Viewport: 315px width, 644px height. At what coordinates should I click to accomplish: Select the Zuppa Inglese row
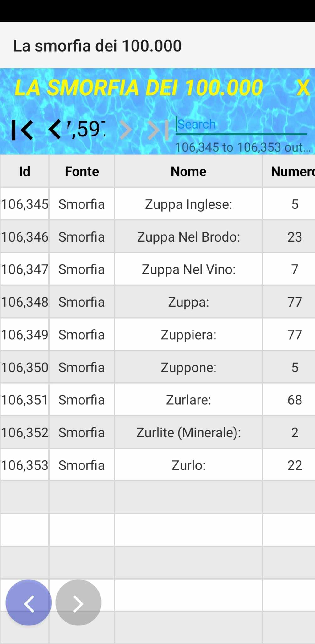point(158,204)
